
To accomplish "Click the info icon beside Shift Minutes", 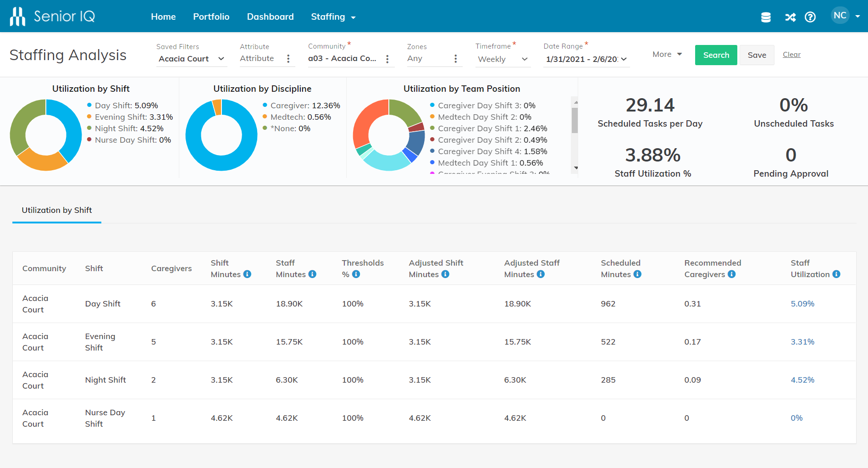I will [x=247, y=274].
